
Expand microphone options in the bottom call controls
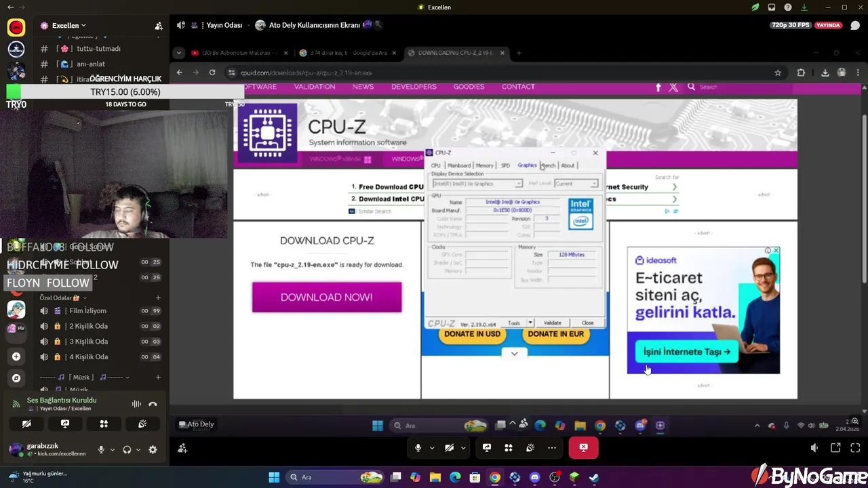pyautogui.click(x=432, y=448)
